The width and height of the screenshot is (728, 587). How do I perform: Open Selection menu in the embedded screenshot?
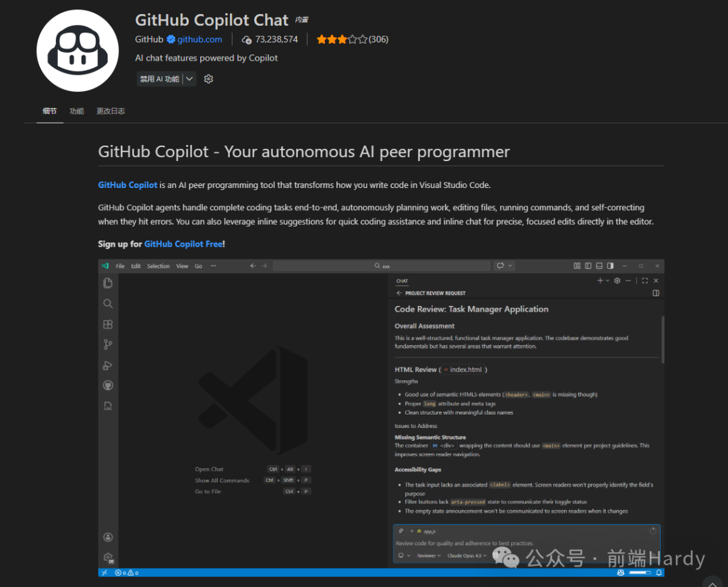(158, 266)
